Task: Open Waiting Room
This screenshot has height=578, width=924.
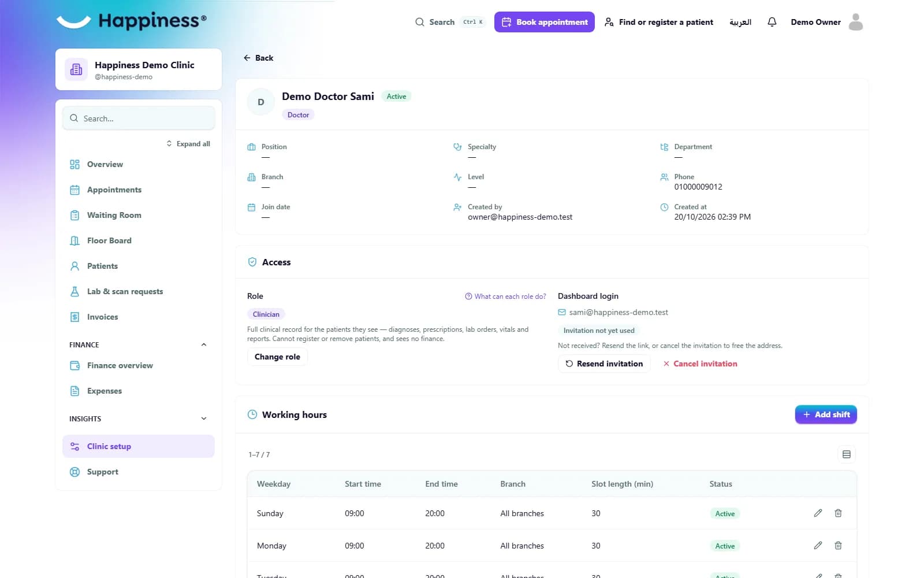Action: point(139,215)
